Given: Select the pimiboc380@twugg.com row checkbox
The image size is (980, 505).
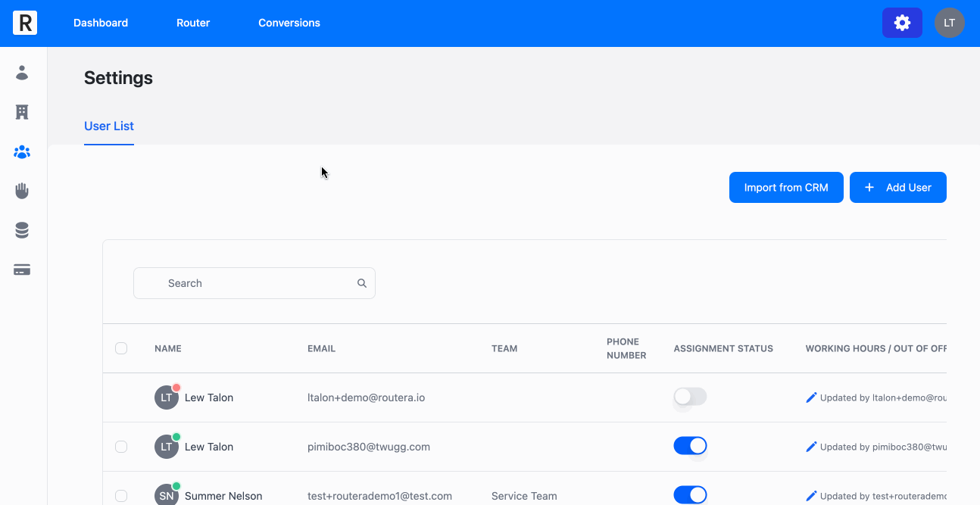Looking at the screenshot, I should tap(121, 447).
